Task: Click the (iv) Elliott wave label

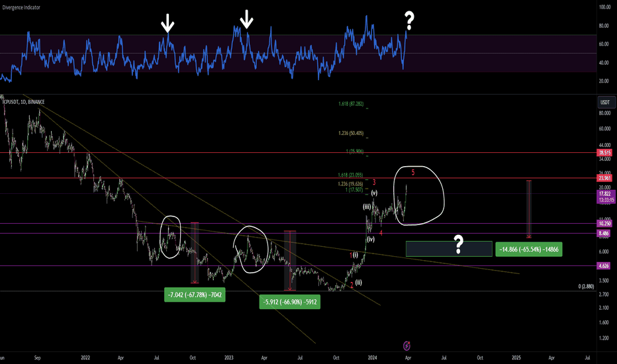Action: click(371, 240)
